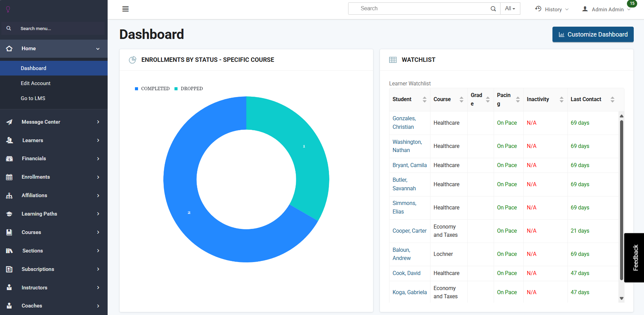Open Financials using its money icon
This screenshot has height=315, width=644.
pyautogui.click(x=10, y=159)
